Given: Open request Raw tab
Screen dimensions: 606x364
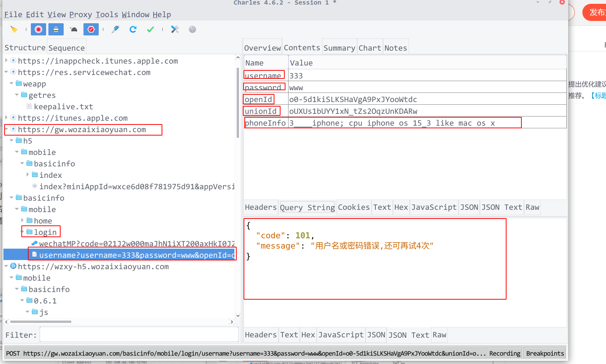Looking at the screenshot, I should tap(532, 207).
